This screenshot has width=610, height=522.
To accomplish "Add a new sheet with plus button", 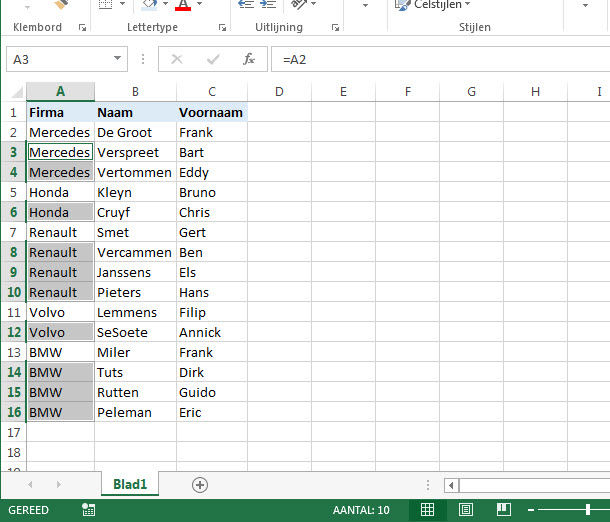I will [x=200, y=485].
